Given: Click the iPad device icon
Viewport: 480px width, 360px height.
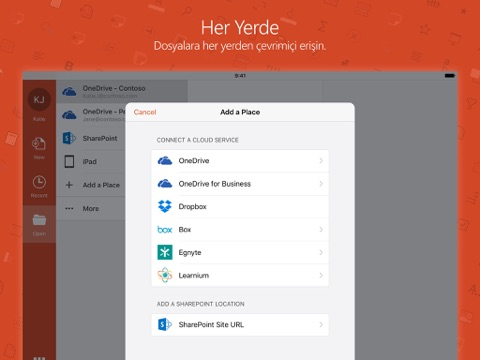Looking at the screenshot, I should 69,162.
